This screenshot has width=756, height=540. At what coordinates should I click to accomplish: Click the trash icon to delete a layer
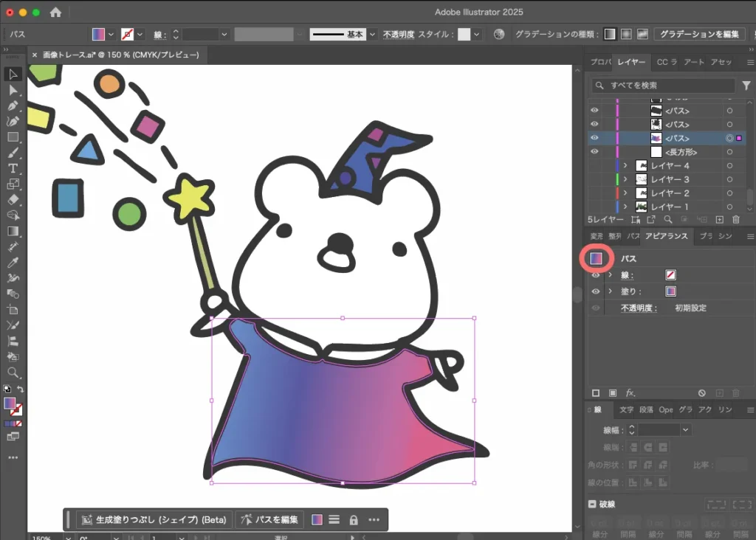(x=736, y=218)
